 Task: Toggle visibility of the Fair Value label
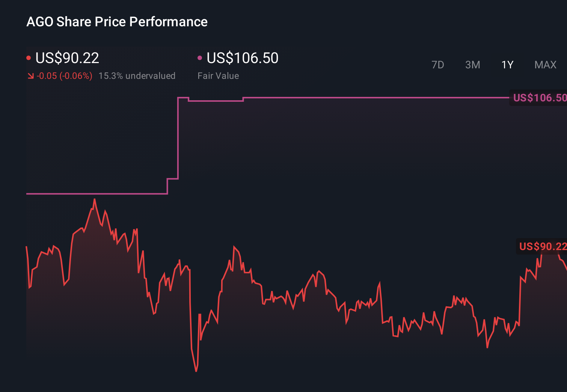point(218,75)
